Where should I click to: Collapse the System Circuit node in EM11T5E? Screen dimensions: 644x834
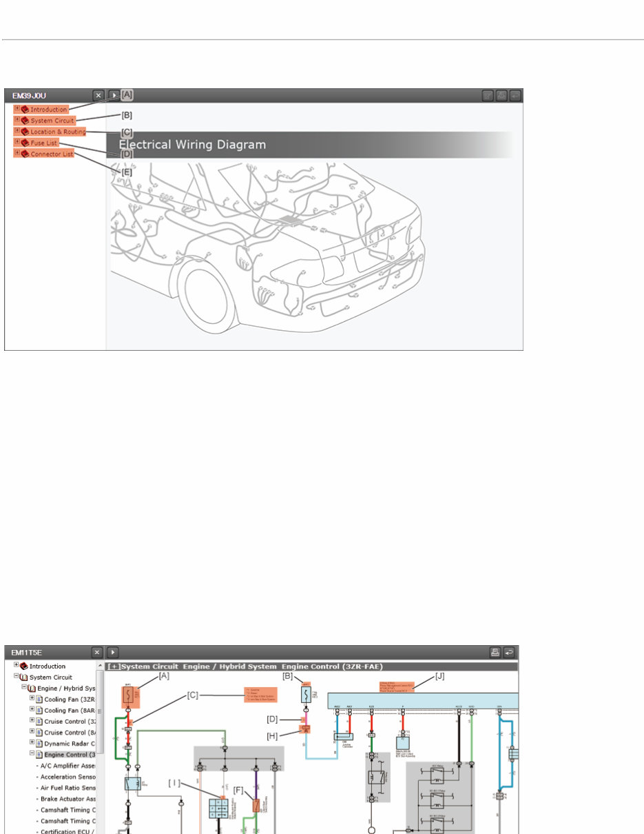[x=16, y=675]
